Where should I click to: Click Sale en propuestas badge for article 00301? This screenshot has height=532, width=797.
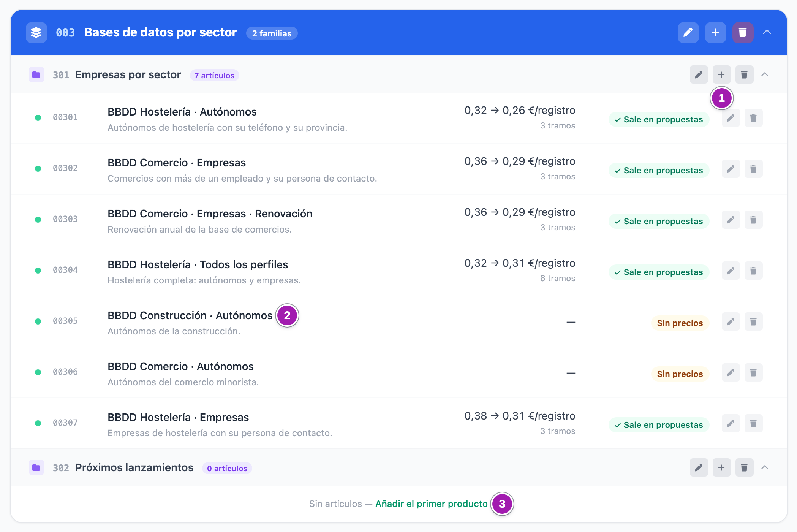(x=659, y=119)
